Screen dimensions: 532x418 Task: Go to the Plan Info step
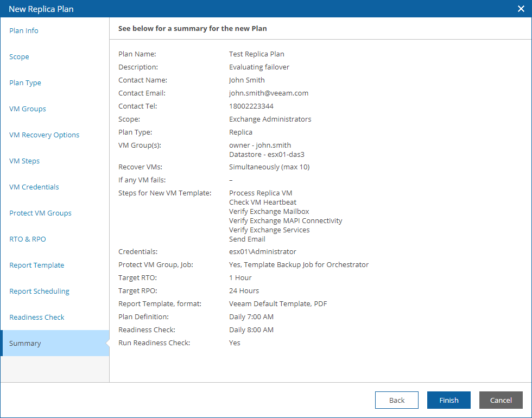pos(24,30)
